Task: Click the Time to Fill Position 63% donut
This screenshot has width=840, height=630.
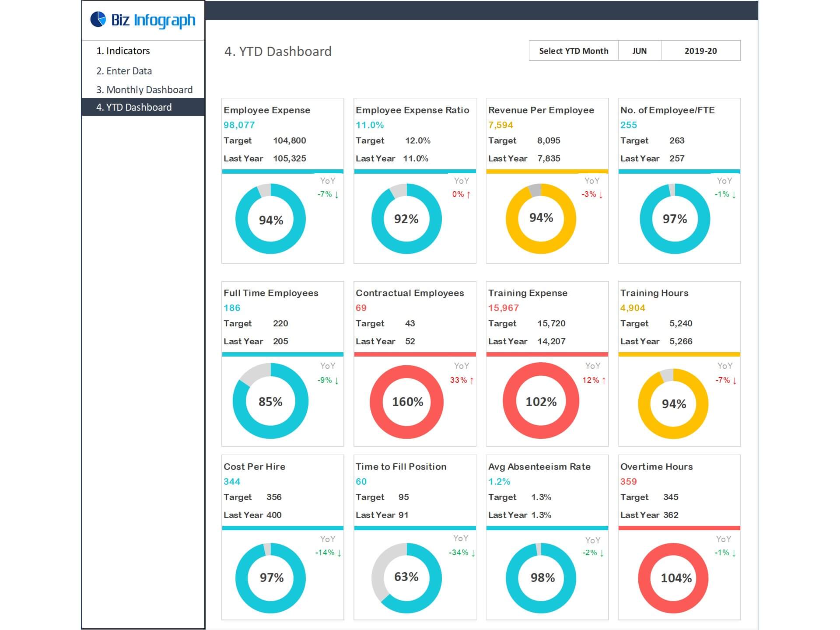Action: (x=406, y=578)
